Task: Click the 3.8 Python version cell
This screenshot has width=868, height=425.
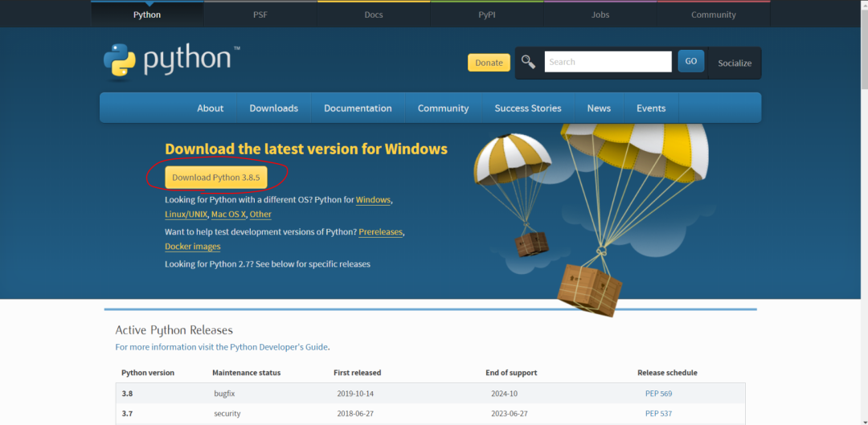Action: coord(127,394)
